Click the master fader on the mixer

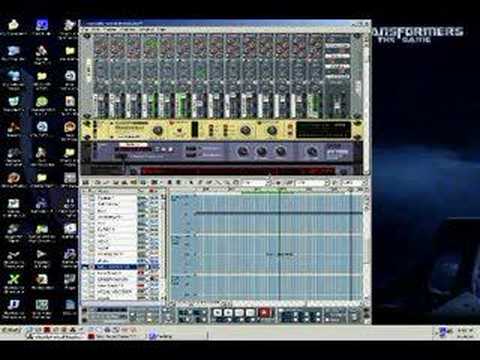point(337,106)
